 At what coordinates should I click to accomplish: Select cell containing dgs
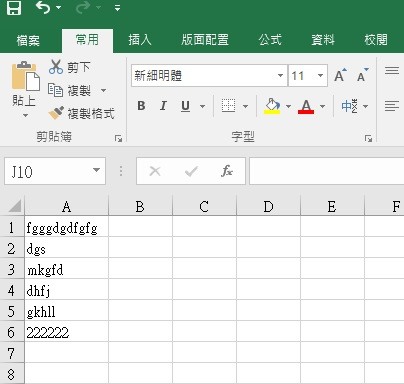(x=66, y=248)
